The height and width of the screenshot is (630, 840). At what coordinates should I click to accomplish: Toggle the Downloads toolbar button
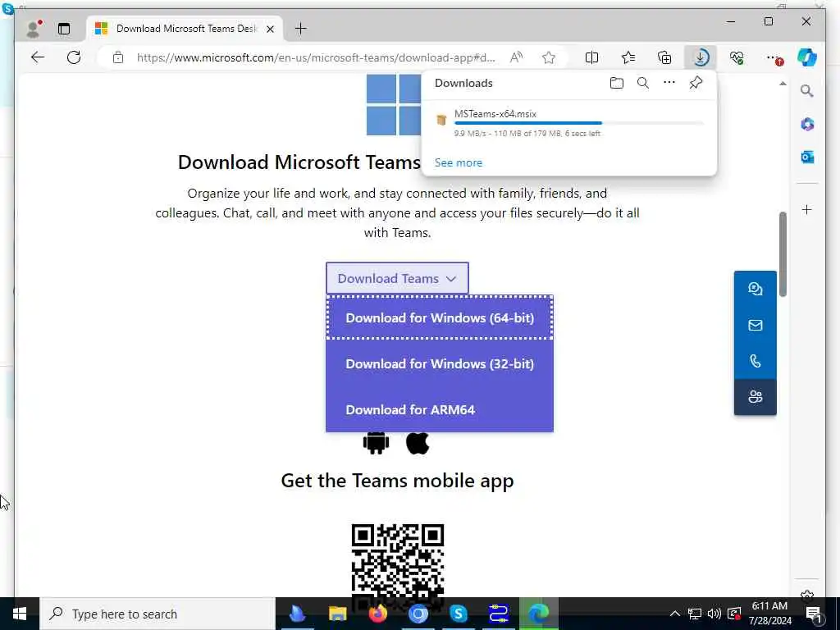coord(701,57)
